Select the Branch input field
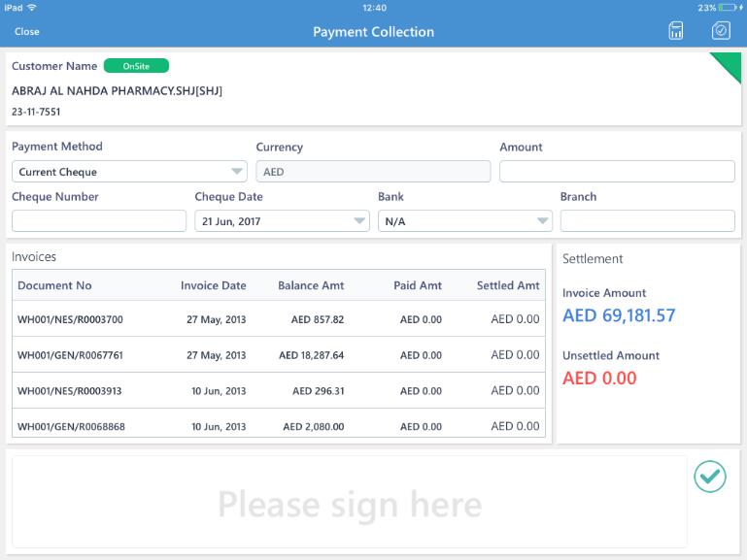 click(647, 221)
